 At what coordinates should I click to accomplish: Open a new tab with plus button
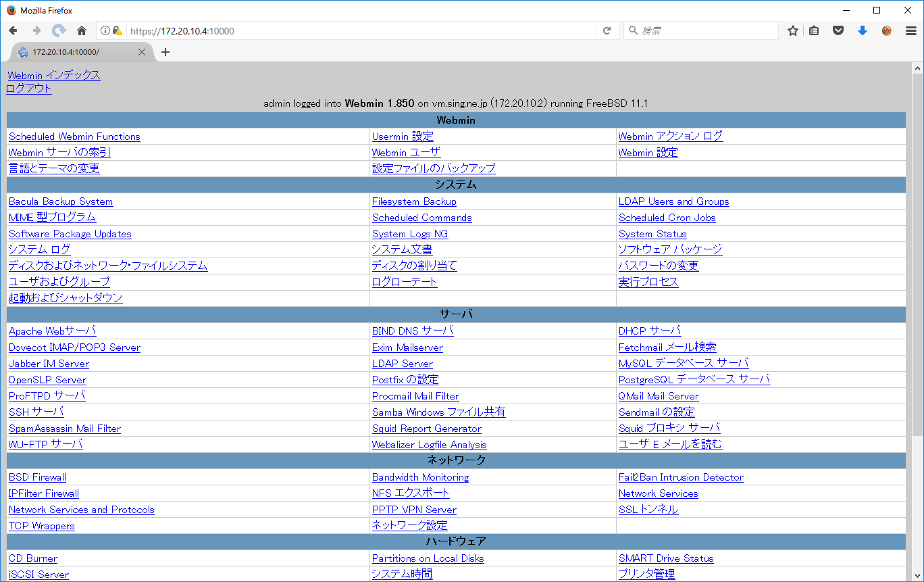pyautogui.click(x=165, y=52)
